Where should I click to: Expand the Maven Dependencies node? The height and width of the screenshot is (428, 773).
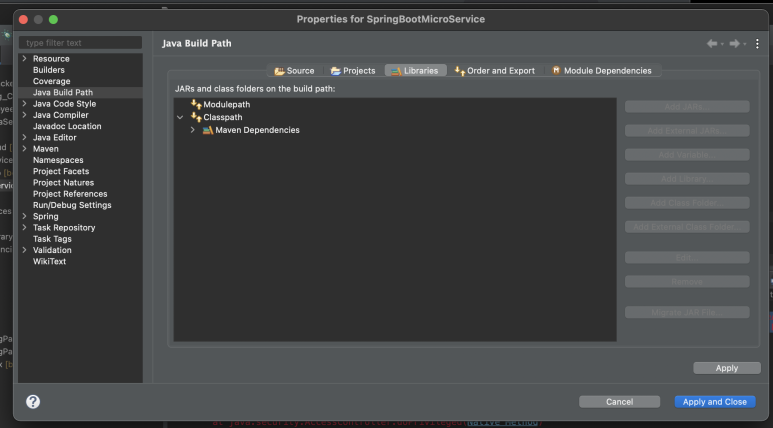click(192, 130)
